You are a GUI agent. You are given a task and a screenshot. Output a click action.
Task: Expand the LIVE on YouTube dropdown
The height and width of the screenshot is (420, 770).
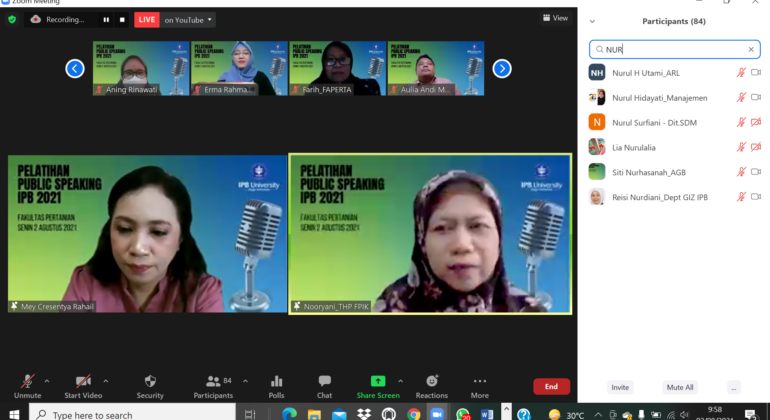click(210, 19)
